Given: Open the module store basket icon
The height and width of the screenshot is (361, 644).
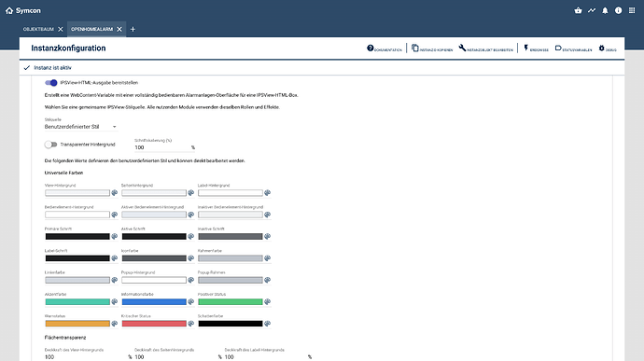Looking at the screenshot, I should (578, 10).
